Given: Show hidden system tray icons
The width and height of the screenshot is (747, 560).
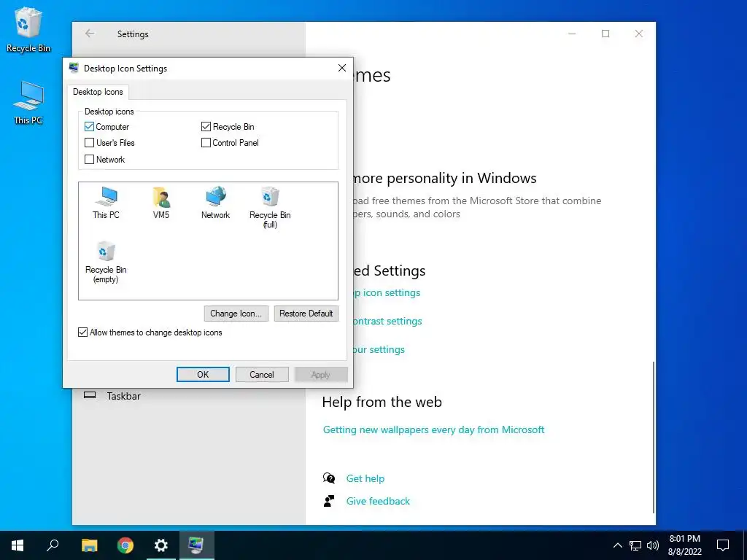Looking at the screenshot, I should pyautogui.click(x=617, y=545).
